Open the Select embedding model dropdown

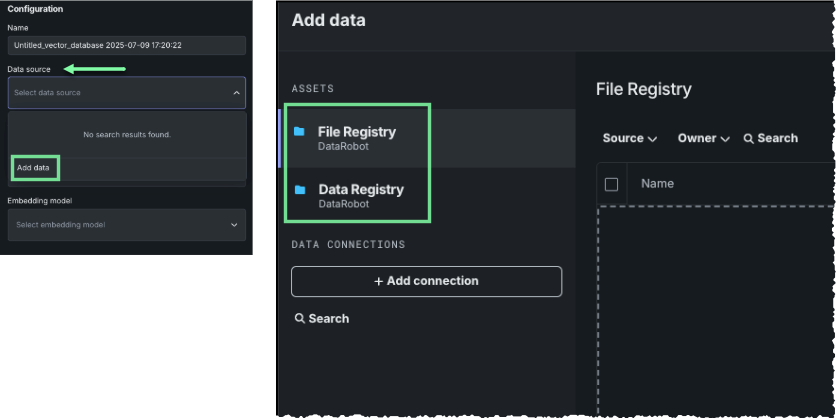(120, 225)
